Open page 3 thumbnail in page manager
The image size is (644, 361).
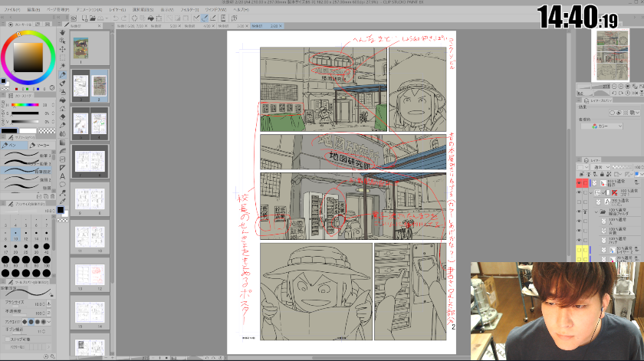pos(81,87)
